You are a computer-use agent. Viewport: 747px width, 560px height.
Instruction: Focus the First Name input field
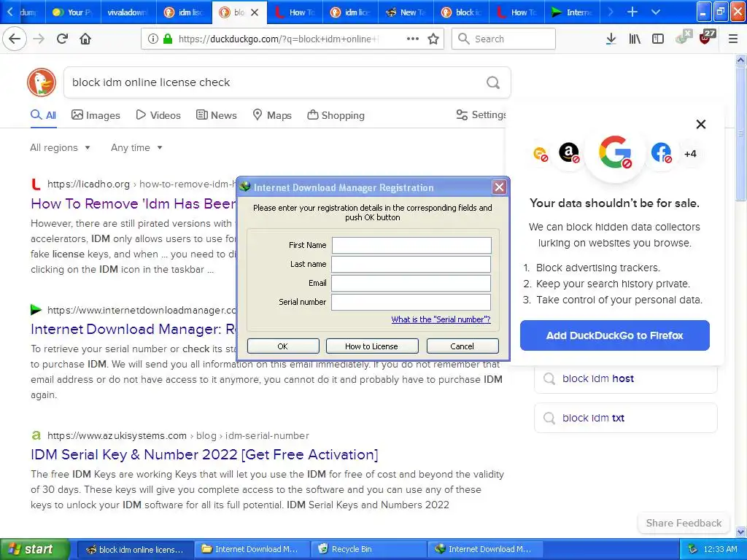(411, 245)
